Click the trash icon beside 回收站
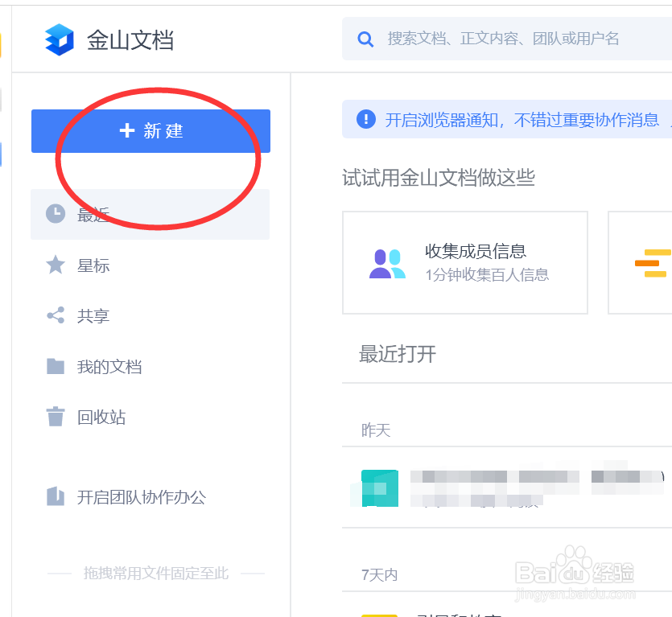The height and width of the screenshot is (617, 672). click(56, 417)
